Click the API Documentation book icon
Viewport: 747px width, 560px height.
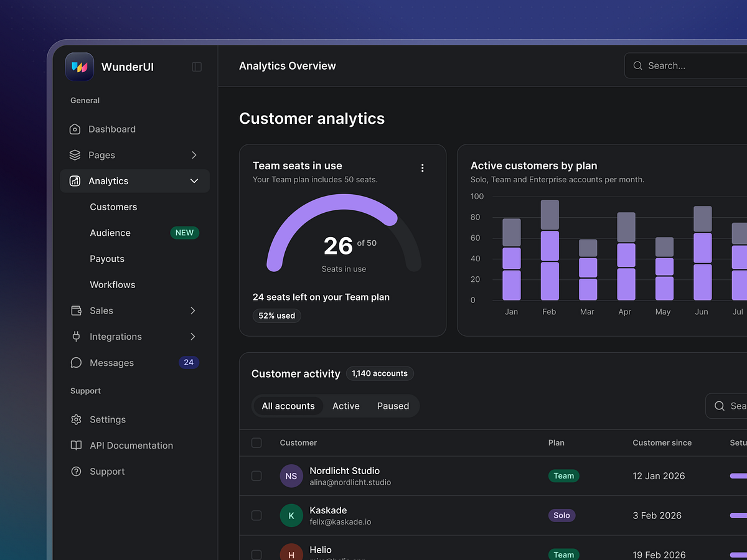tap(76, 446)
